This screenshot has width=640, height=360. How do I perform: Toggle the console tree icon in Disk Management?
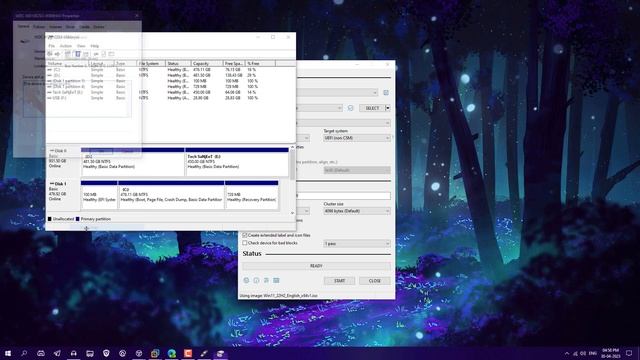(68, 54)
